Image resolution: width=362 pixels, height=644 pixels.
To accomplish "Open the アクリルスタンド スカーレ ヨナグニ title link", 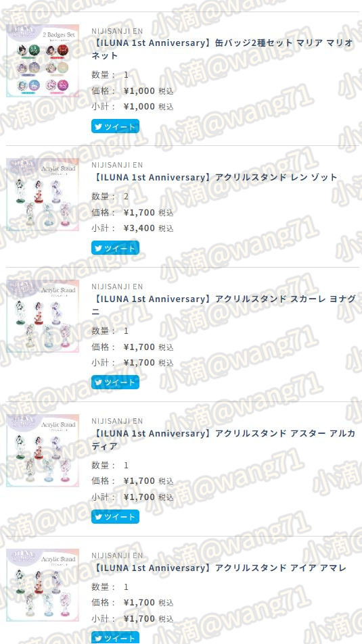I will [x=223, y=305].
